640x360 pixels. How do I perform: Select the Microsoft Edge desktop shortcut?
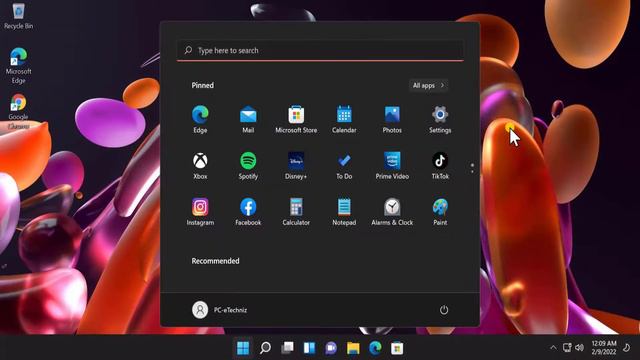pyautogui.click(x=18, y=65)
